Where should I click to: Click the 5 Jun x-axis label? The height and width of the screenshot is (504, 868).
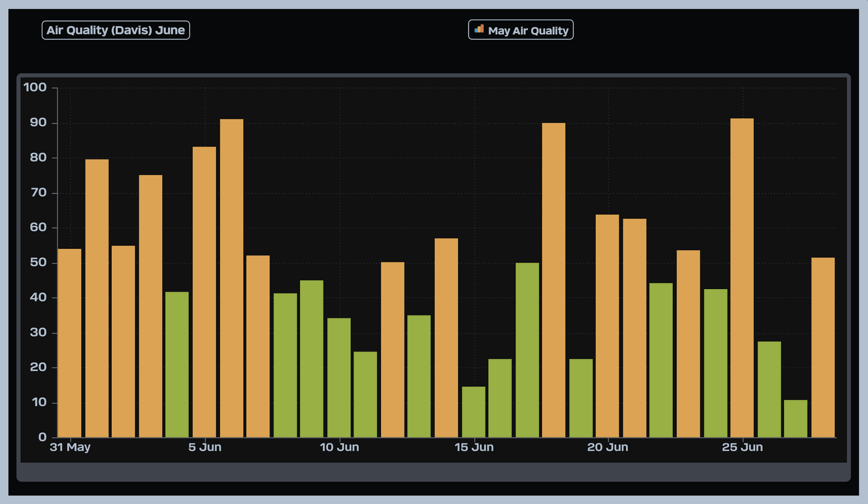(x=205, y=447)
